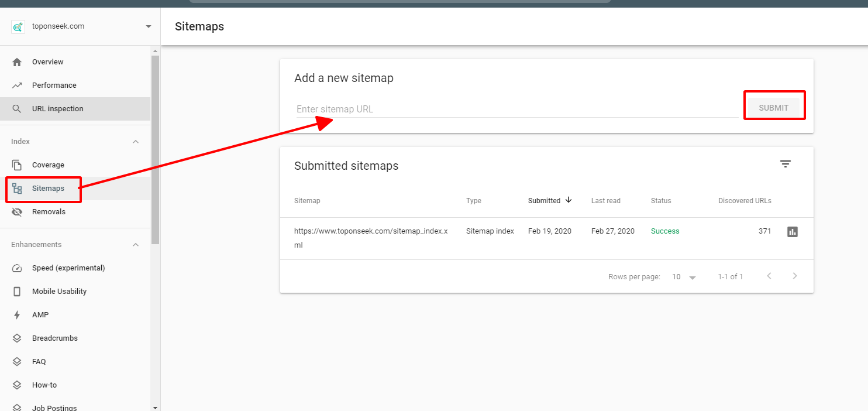Screen dimensions: 868x411
Task: Click the Overview home icon
Action: click(17, 62)
